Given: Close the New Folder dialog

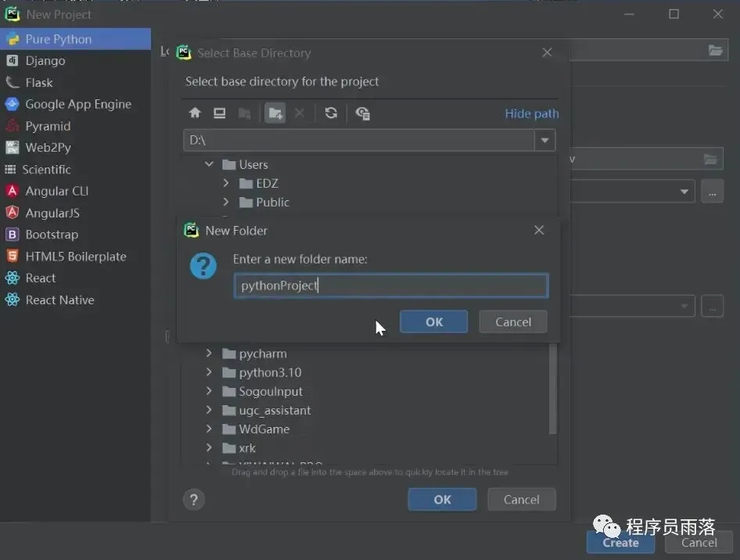Looking at the screenshot, I should 539,230.
